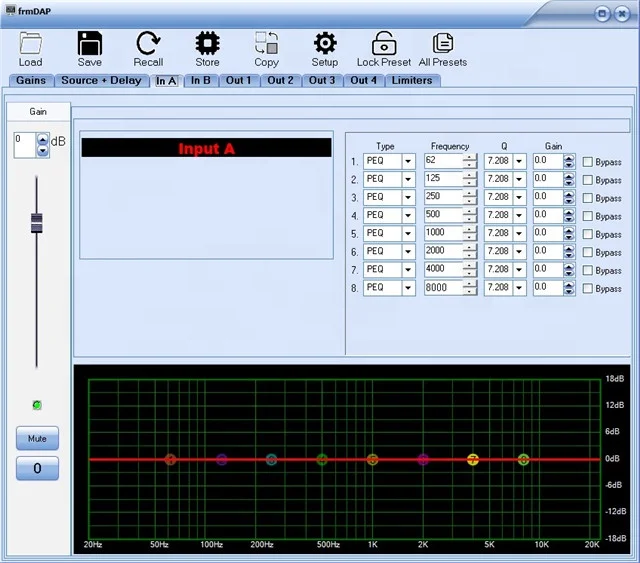The width and height of the screenshot is (640, 563).
Task: Check Bypass for band 8
Action: [588, 288]
